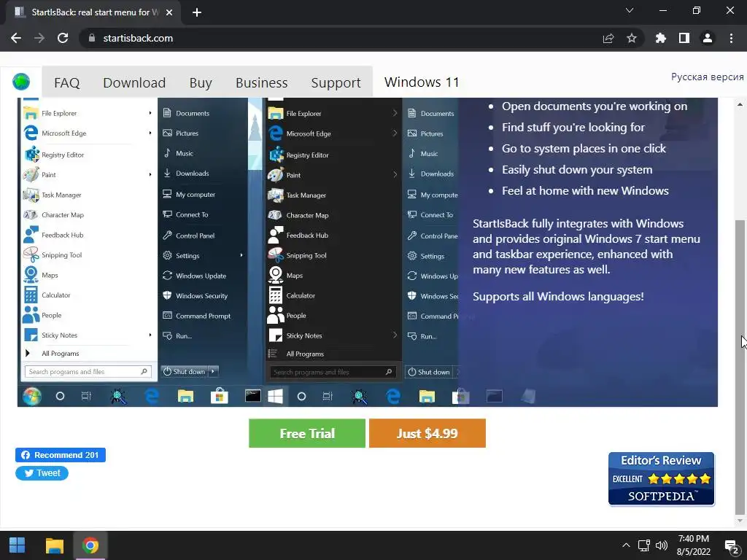Screen dimensions: 747x560
Task: Show hidden system tray icons
Action: (626, 545)
